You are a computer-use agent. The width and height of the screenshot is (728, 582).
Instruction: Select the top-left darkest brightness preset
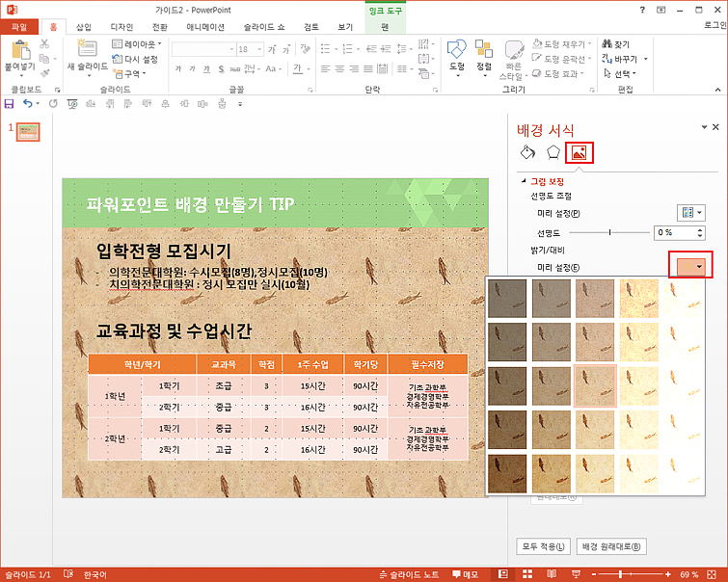[x=507, y=298]
